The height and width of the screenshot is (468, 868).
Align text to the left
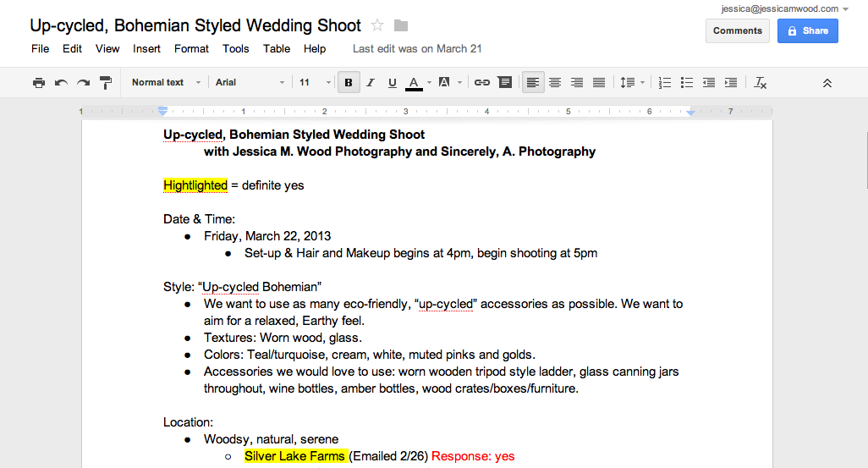click(532, 83)
